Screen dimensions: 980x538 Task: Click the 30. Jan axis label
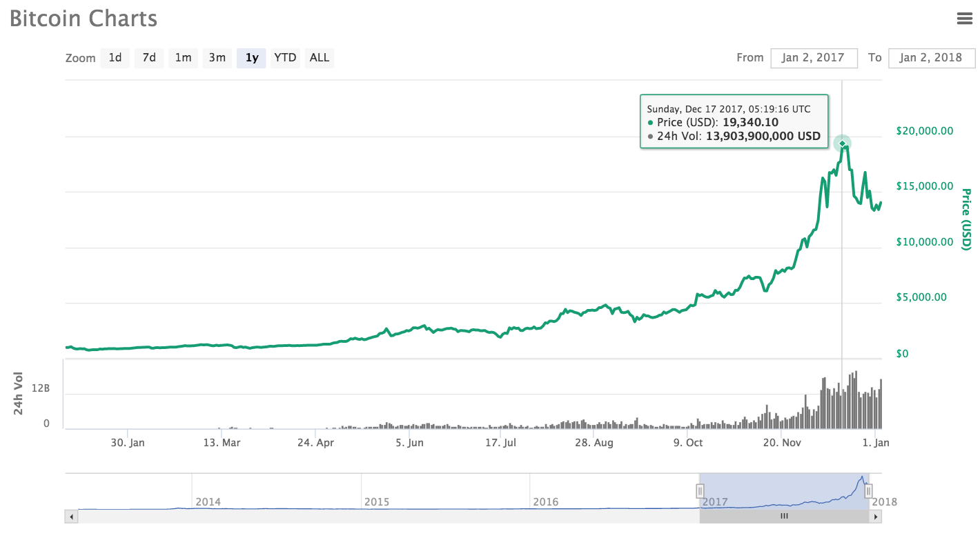coord(128,442)
